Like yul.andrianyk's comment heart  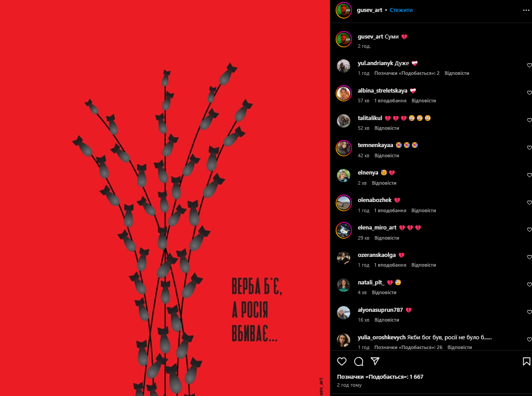pyautogui.click(x=529, y=65)
